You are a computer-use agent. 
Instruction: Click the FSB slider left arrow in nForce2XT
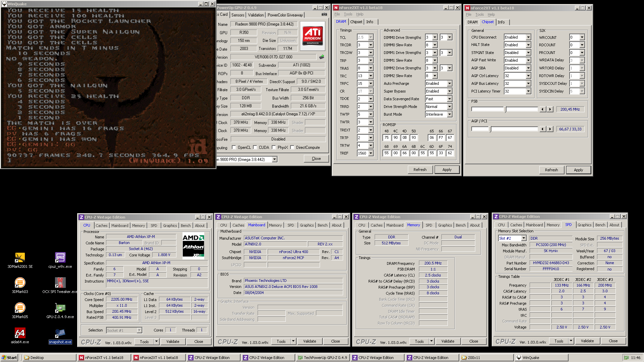(x=542, y=109)
